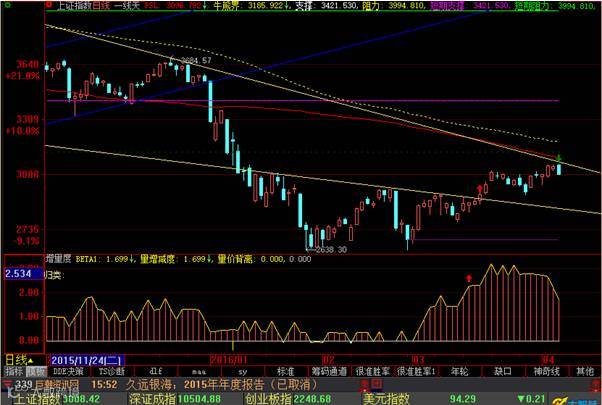Click the 03 month axis label

[x=418, y=360]
